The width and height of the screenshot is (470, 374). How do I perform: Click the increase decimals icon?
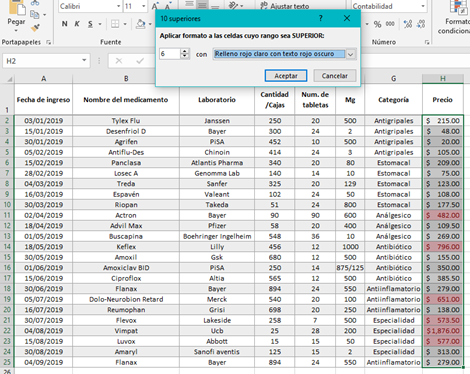407,24
